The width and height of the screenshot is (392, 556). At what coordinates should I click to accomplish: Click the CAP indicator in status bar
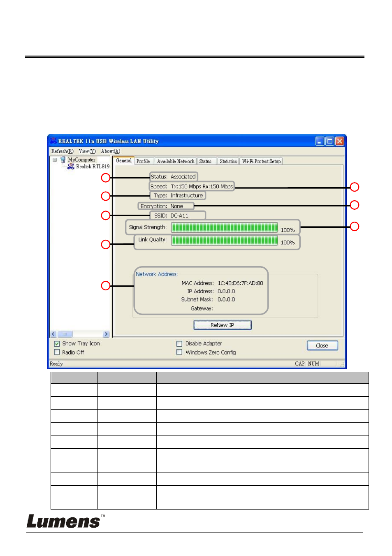(x=300, y=364)
